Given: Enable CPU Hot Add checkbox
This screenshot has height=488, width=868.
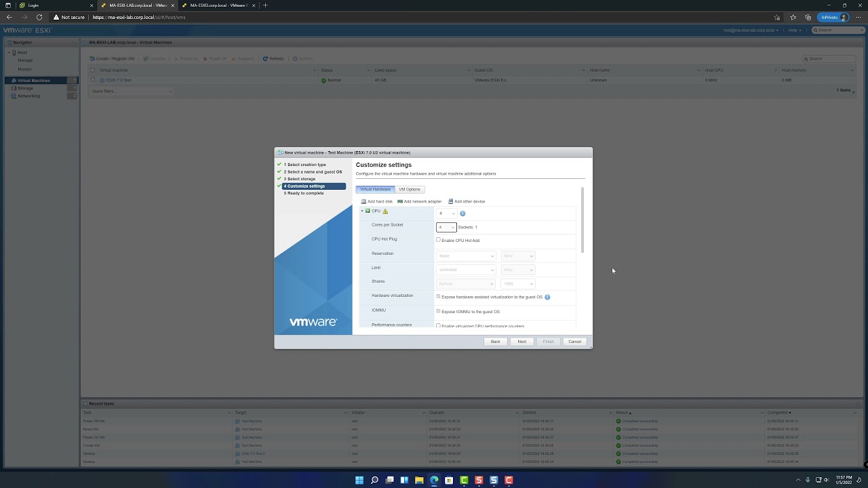Looking at the screenshot, I should (x=438, y=240).
